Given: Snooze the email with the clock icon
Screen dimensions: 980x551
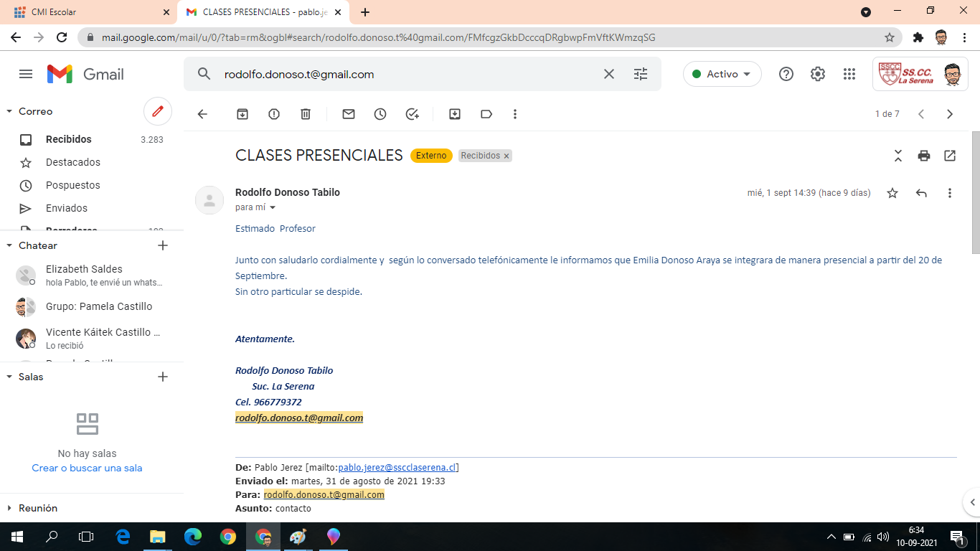Looking at the screenshot, I should click(380, 114).
